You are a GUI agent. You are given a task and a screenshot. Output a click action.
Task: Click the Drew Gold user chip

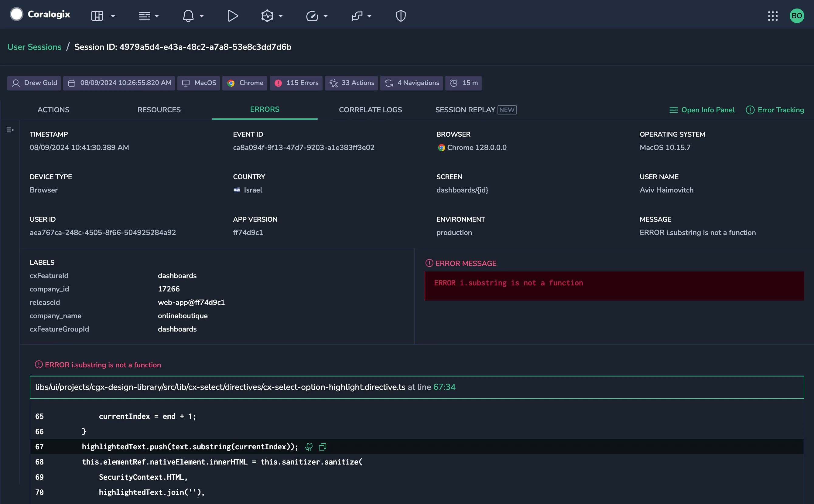[34, 83]
